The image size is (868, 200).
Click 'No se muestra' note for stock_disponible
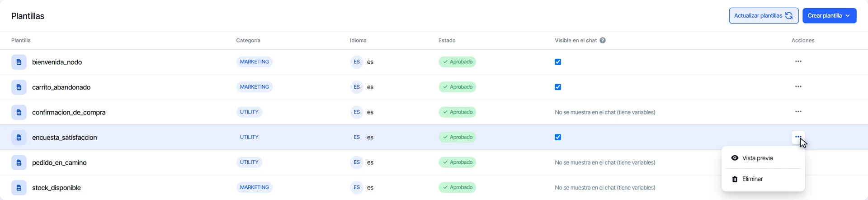[605, 188]
